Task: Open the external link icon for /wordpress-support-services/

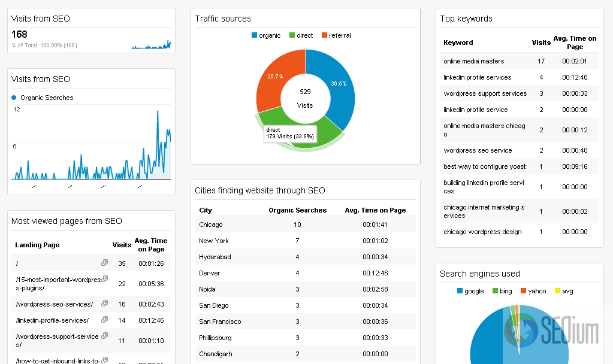Action: (104, 335)
